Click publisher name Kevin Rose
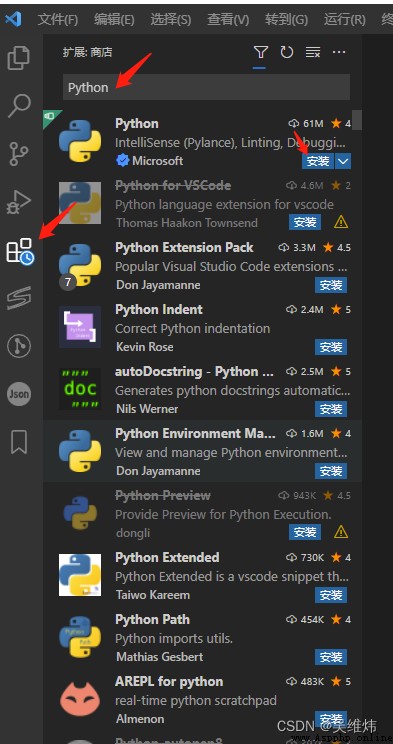Screen dimensions: 393x744 (x=145, y=347)
